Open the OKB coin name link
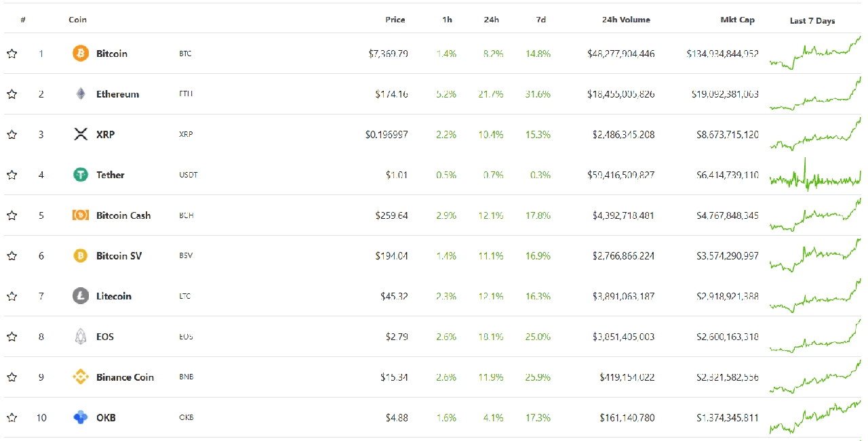Screen dimensions: 868x441 pyautogui.click(x=106, y=417)
